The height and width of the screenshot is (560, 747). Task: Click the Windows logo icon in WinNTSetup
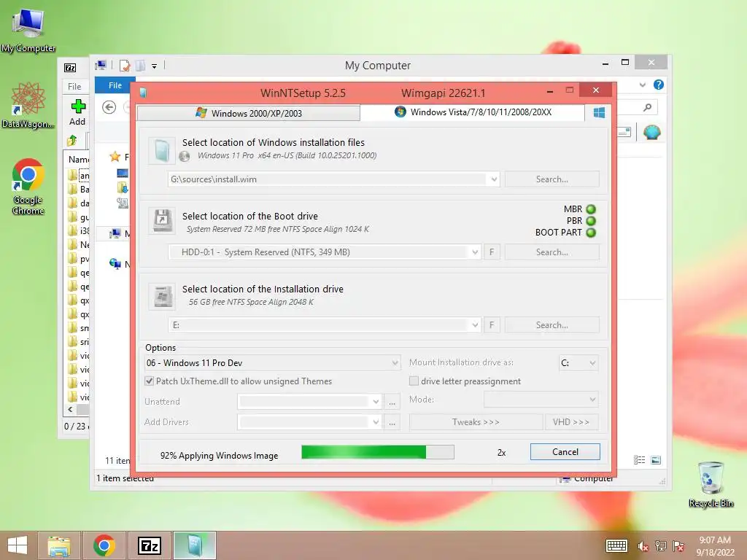click(x=600, y=112)
